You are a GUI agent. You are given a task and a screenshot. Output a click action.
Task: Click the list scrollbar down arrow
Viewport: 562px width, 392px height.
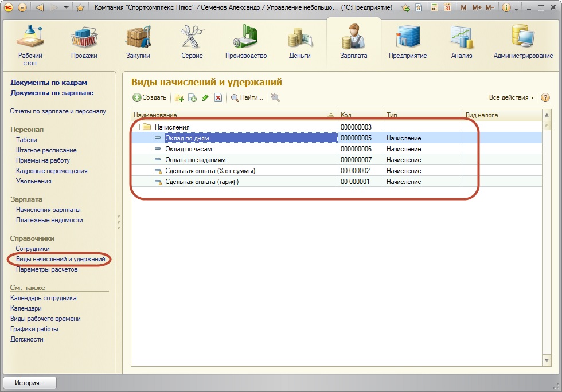click(546, 361)
